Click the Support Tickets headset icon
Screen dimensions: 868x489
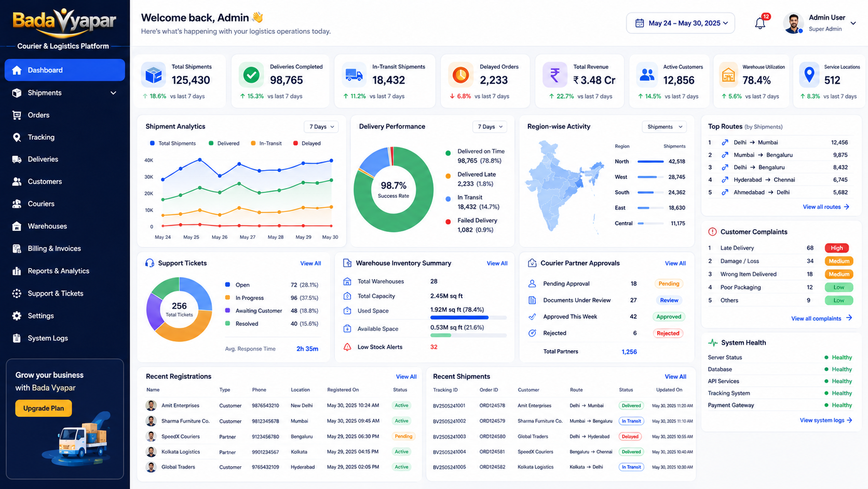150,263
